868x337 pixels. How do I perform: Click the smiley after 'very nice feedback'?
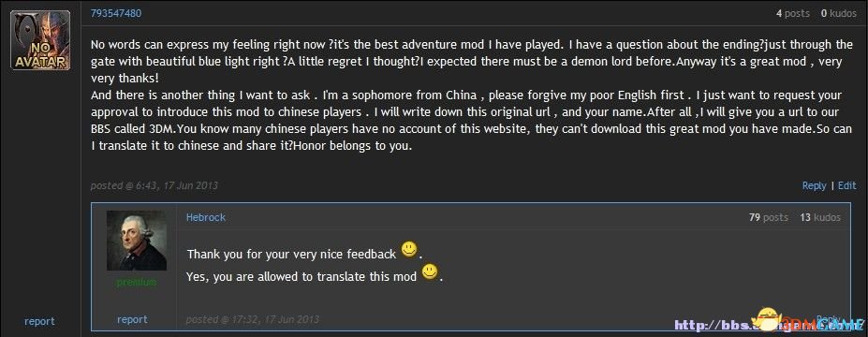[x=409, y=250]
